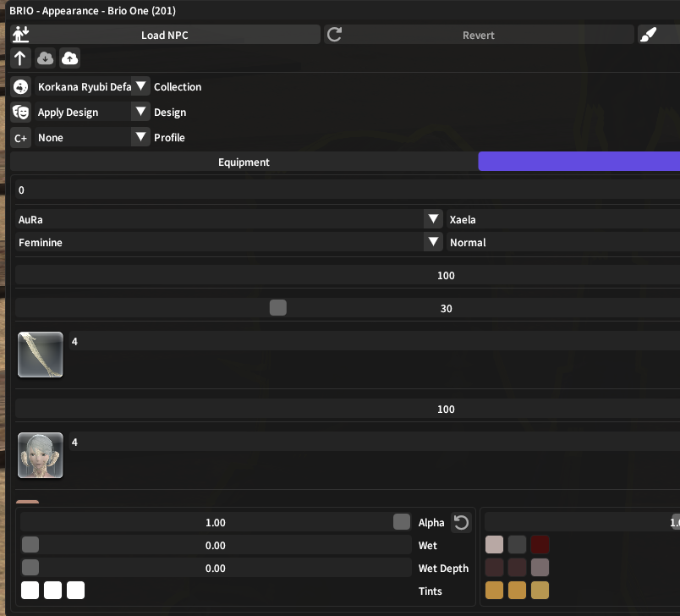
Task: Click the Revert button
Action: (x=479, y=35)
